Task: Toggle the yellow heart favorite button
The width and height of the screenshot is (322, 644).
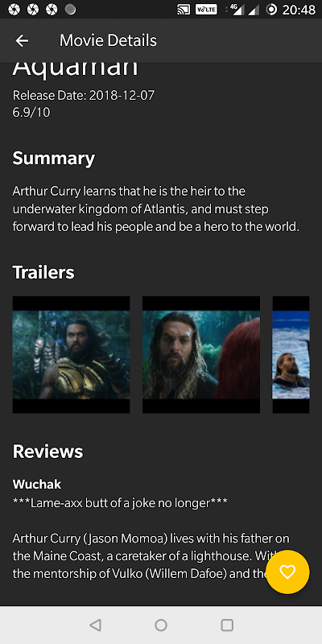Action: (287, 572)
